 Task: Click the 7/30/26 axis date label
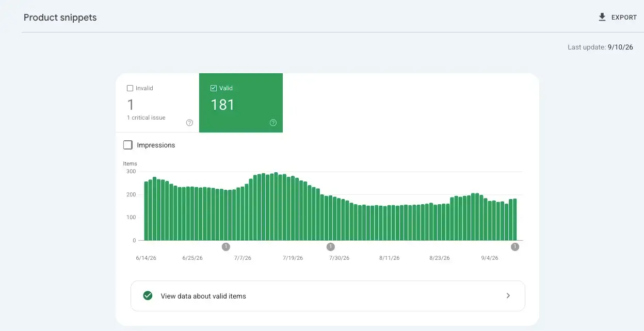[x=339, y=258]
